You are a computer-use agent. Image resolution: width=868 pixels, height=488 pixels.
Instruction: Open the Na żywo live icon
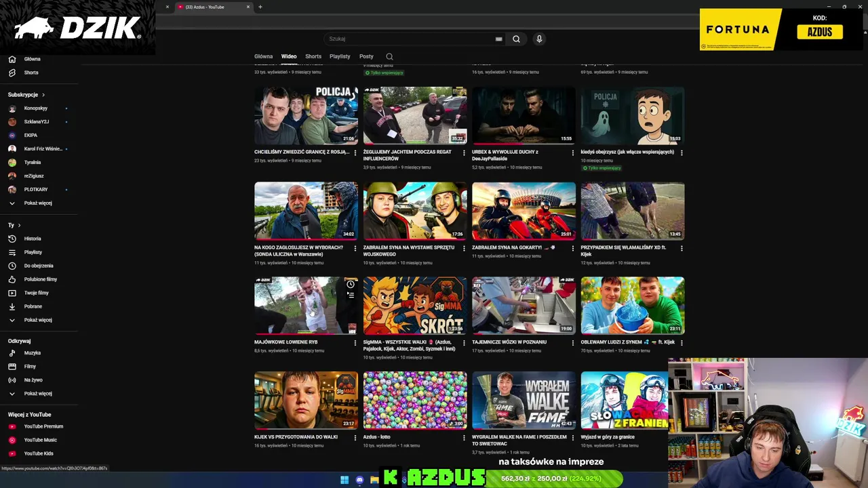click(x=12, y=380)
